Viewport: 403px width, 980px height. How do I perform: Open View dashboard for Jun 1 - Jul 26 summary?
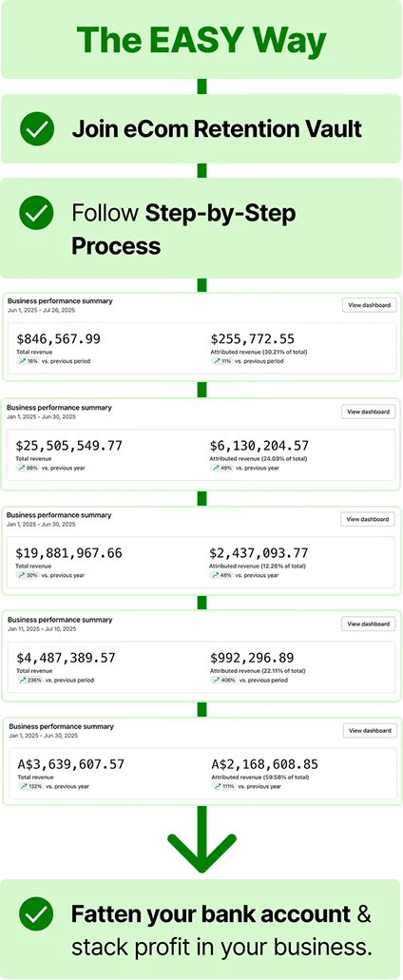(370, 305)
